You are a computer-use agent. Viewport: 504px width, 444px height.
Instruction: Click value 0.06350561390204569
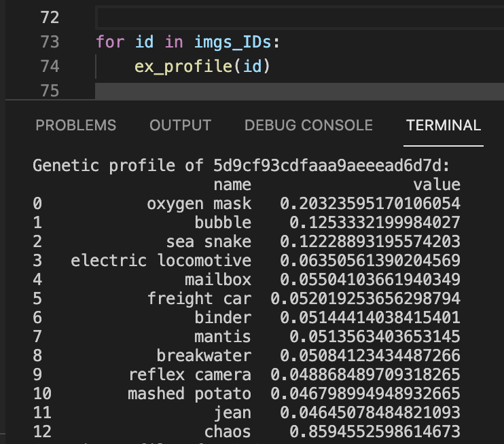370,261
